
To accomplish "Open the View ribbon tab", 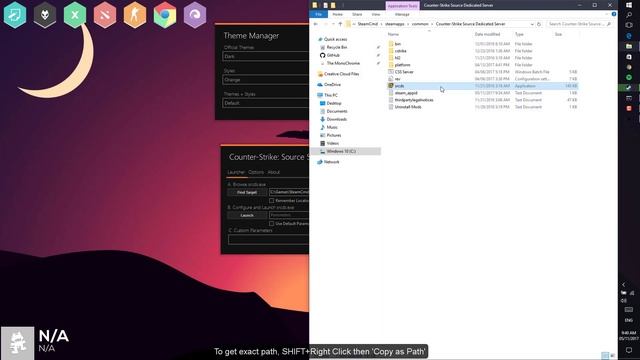I will pos(376,14).
